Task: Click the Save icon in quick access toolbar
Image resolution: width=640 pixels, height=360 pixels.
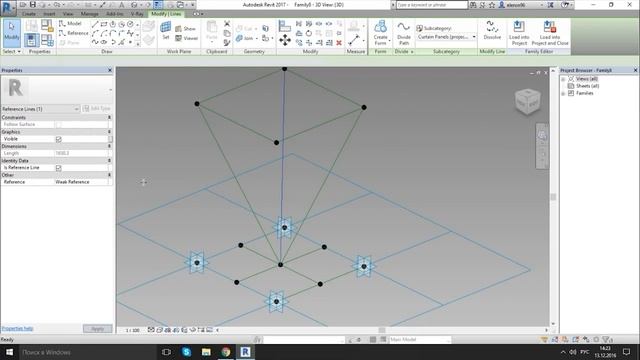Action: [x=33, y=4]
